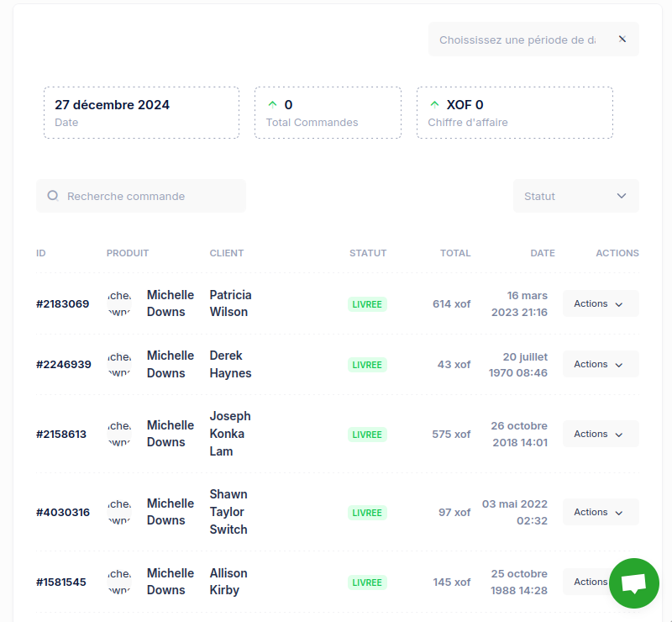This screenshot has height=622, width=672.
Task: Expand Actions menu for order #2158613
Action: [600, 434]
